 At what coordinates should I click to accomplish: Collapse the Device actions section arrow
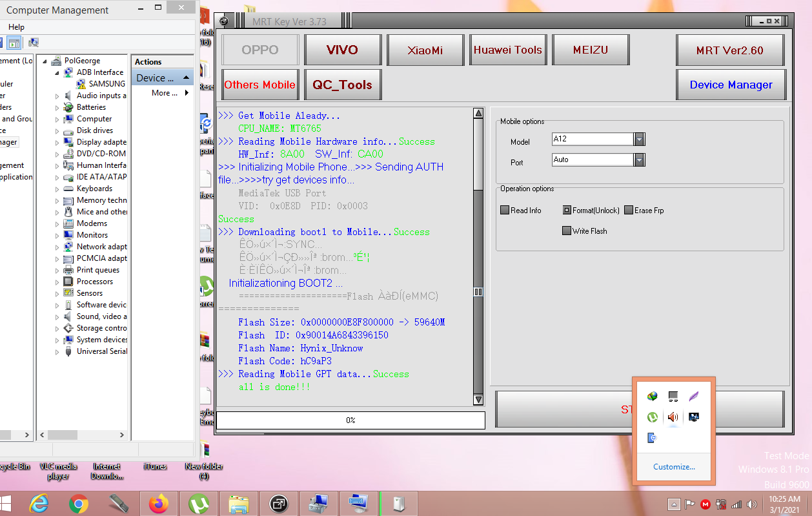pos(187,77)
